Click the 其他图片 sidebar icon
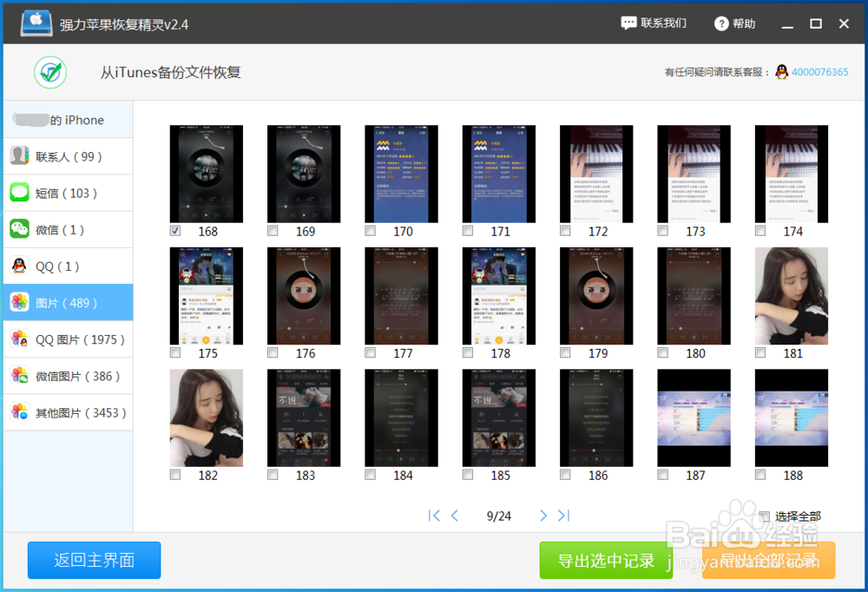 (19, 412)
